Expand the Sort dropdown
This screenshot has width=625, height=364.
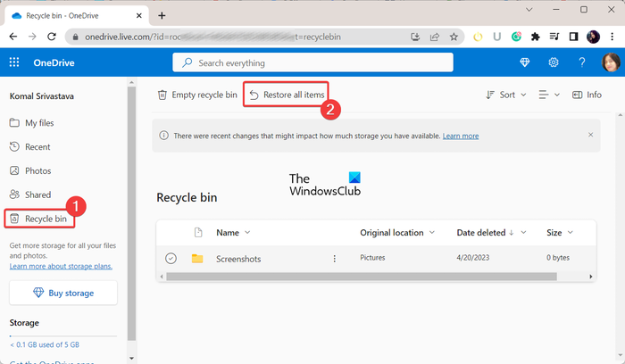pos(506,95)
